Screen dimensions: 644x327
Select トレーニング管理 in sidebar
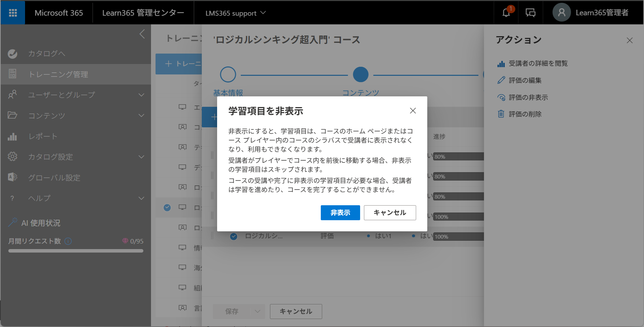[76, 74]
